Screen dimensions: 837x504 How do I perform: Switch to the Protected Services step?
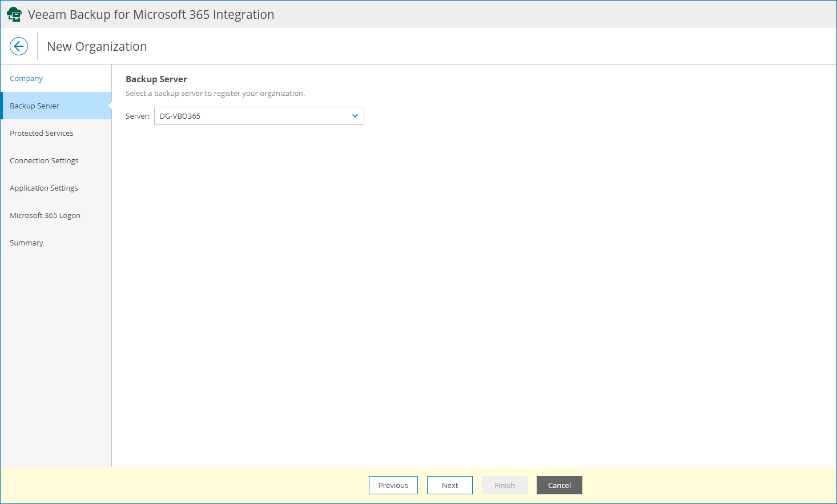click(42, 133)
